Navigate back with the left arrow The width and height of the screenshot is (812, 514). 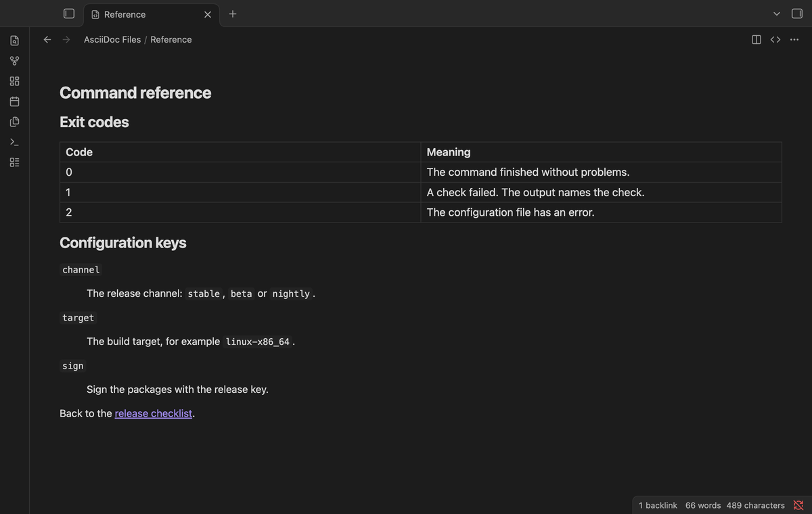pos(47,39)
